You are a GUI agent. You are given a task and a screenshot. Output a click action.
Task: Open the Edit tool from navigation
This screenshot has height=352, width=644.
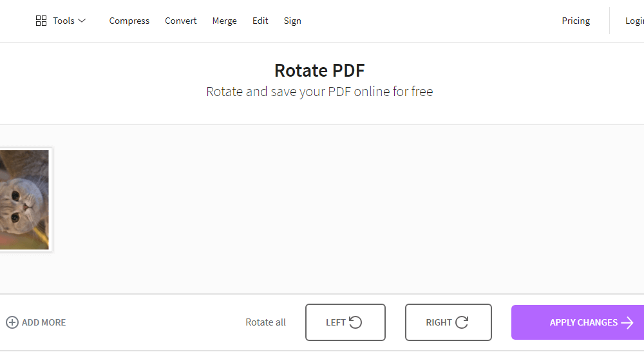point(260,21)
